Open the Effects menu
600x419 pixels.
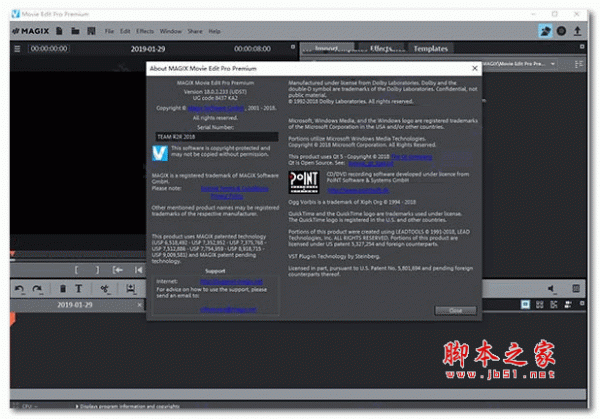pos(145,31)
